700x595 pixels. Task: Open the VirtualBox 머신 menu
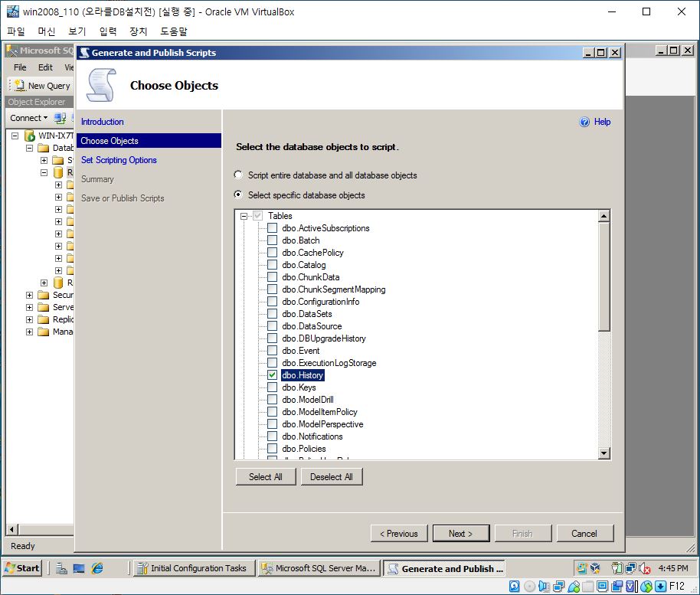coord(47,31)
